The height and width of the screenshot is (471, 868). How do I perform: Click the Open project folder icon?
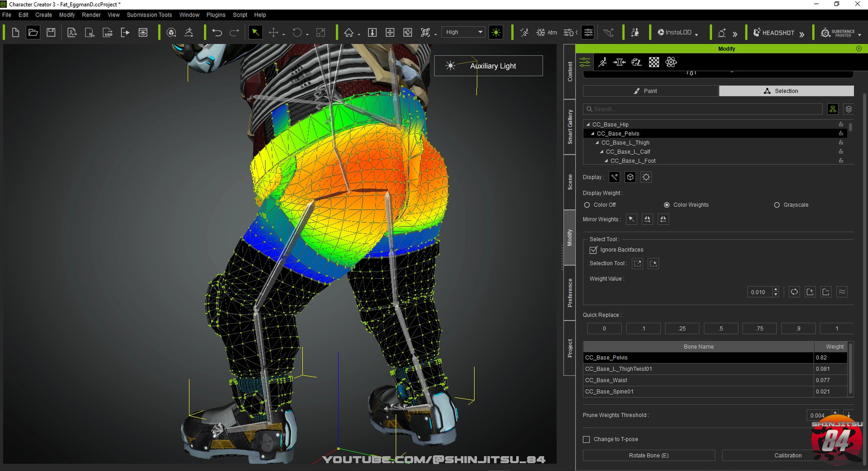pyautogui.click(x=33, y=32)
